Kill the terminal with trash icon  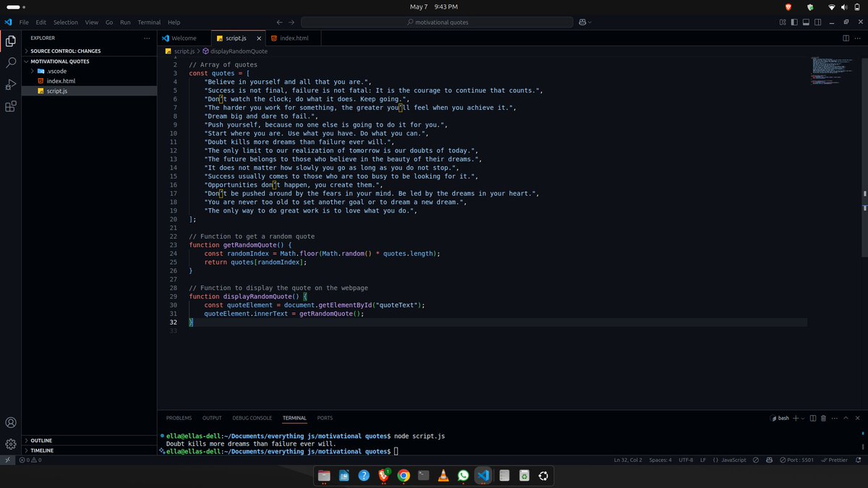825,418
